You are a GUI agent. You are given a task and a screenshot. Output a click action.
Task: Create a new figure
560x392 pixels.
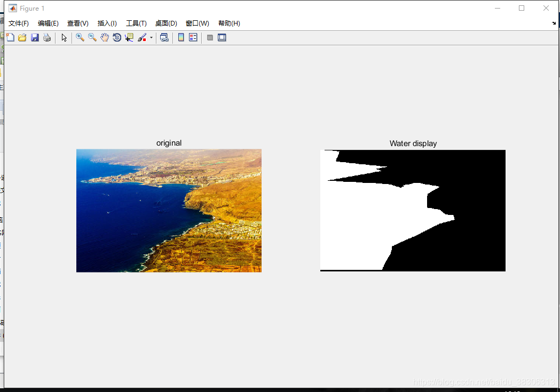(10, 37)
